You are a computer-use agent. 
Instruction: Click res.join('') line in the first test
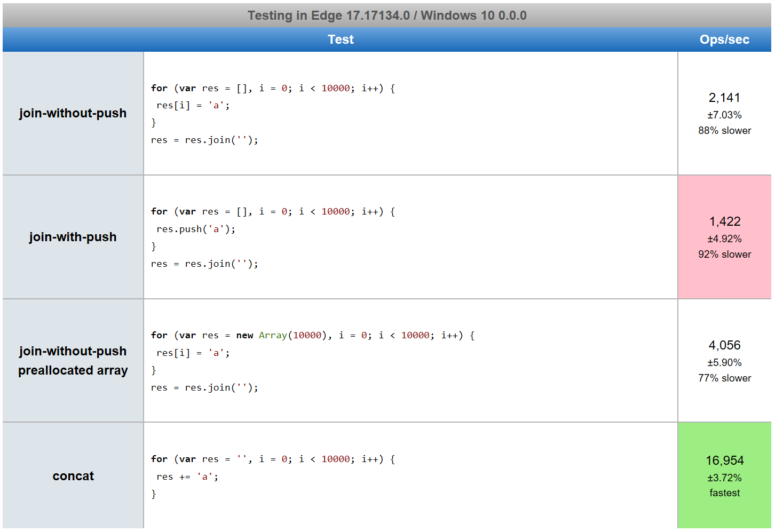tap(204, 140)
